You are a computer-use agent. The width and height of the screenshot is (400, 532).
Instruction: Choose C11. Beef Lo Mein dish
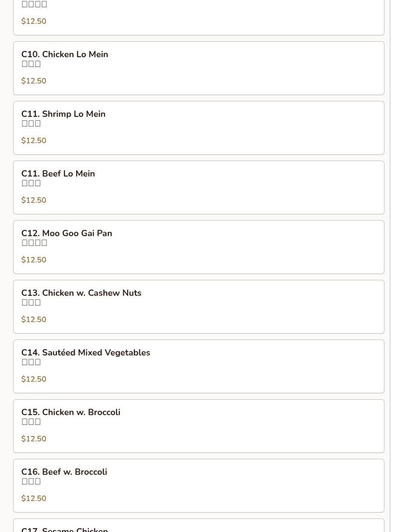[x=199, y=188]
